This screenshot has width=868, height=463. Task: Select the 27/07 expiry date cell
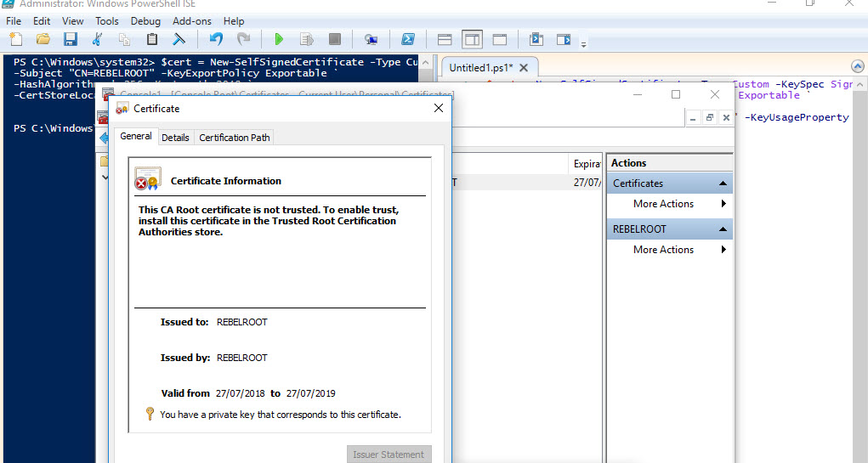[x=587, y=182]
